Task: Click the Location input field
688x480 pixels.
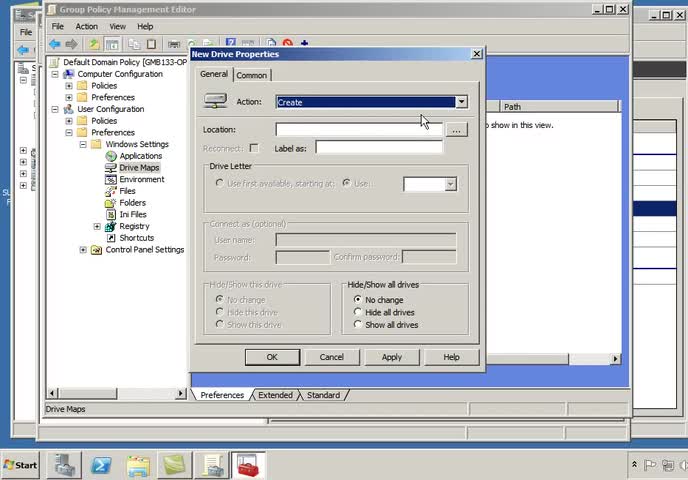Action: (359, 129)
